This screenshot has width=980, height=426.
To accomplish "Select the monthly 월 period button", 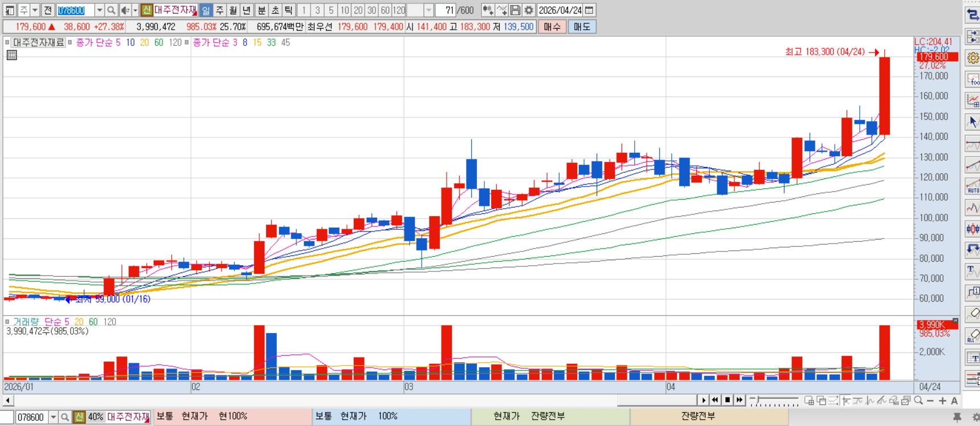I will [233, 10].
